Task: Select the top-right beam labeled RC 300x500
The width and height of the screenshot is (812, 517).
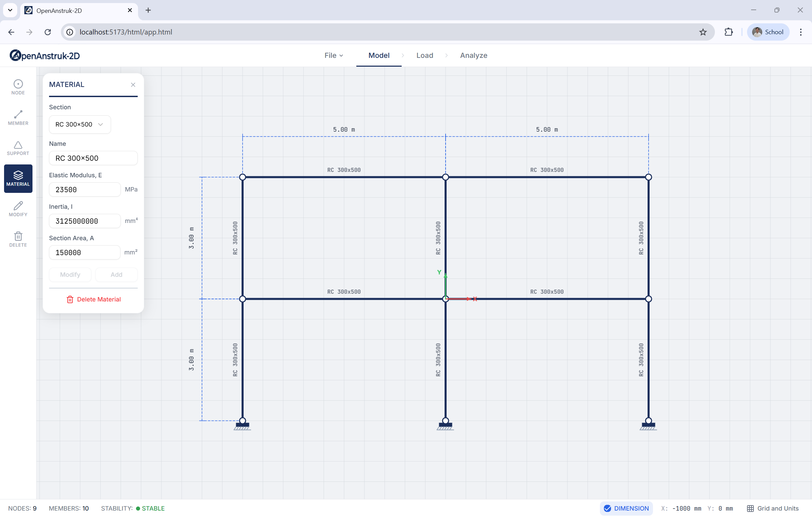Action: [x=547, y=177]
